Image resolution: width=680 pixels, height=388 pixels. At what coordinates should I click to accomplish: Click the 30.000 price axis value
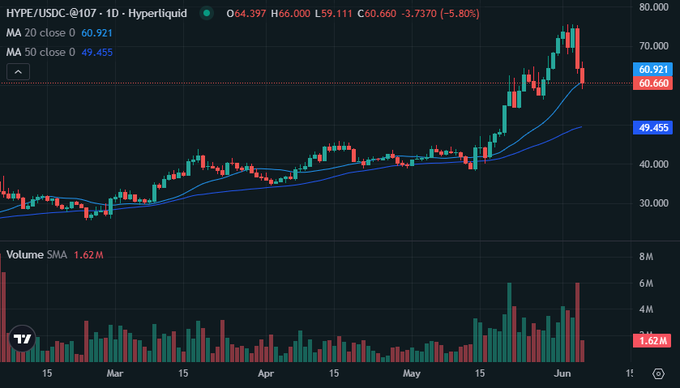click(654, 203)
